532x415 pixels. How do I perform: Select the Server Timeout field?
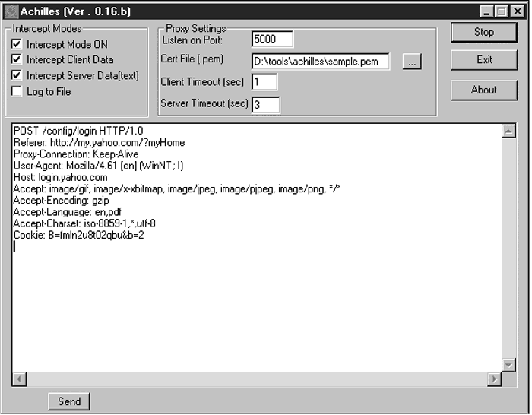click(266, 105)
